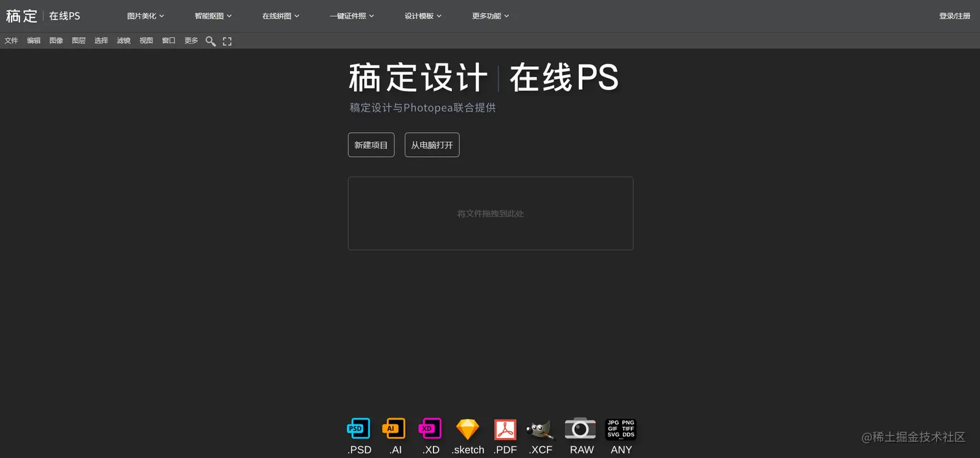Expand the 更多功能 dropdown

[491, 16]
